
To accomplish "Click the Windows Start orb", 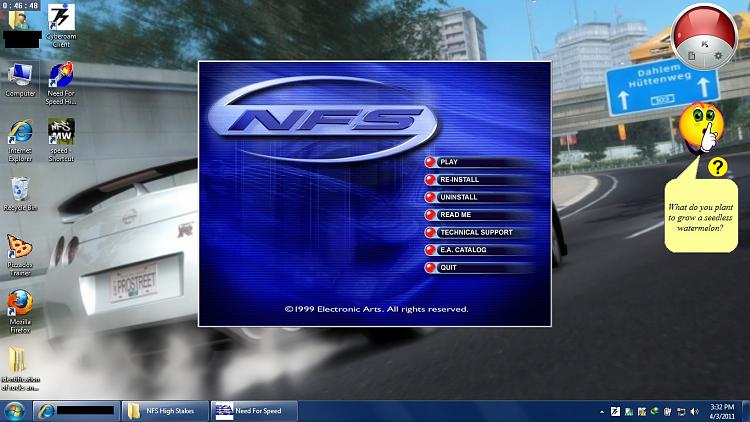I will 14,411.
